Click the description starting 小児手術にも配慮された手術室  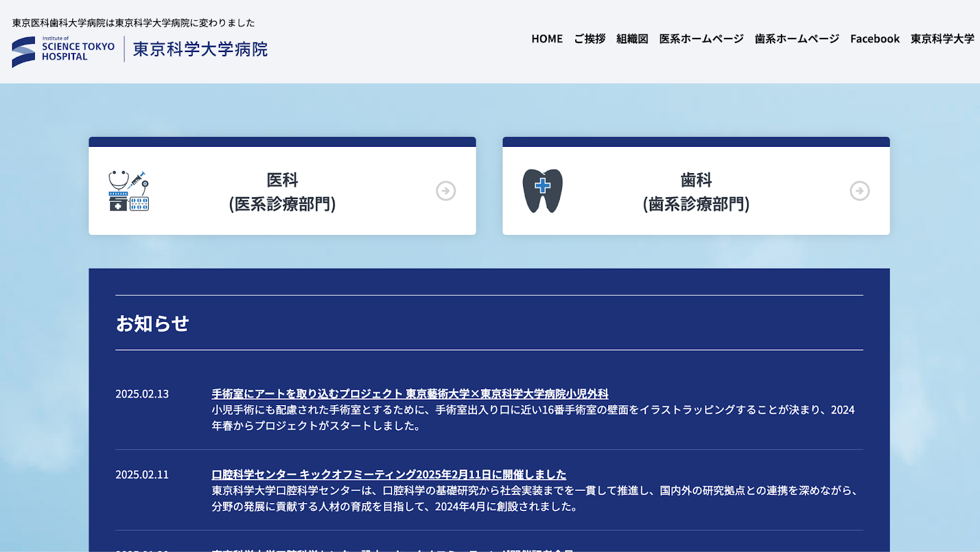[x=533, y=418]
